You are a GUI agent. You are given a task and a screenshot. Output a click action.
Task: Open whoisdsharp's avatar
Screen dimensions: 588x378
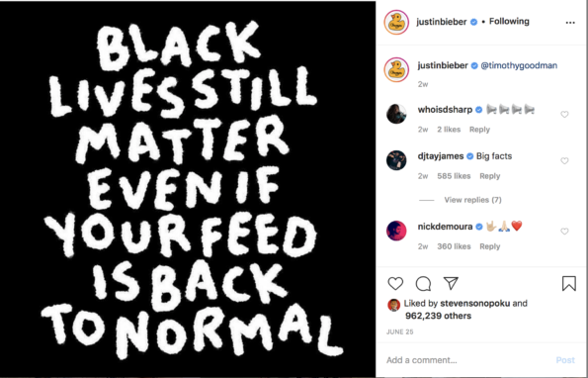(396, 114)
